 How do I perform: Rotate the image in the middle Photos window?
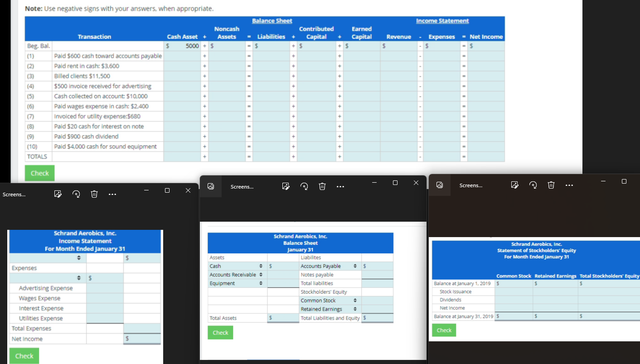click(304, 186)
